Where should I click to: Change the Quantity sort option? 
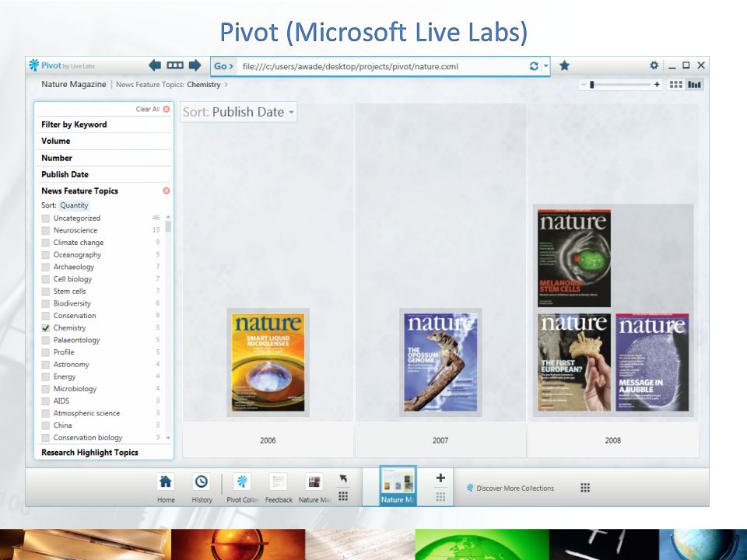click(74, 205)
